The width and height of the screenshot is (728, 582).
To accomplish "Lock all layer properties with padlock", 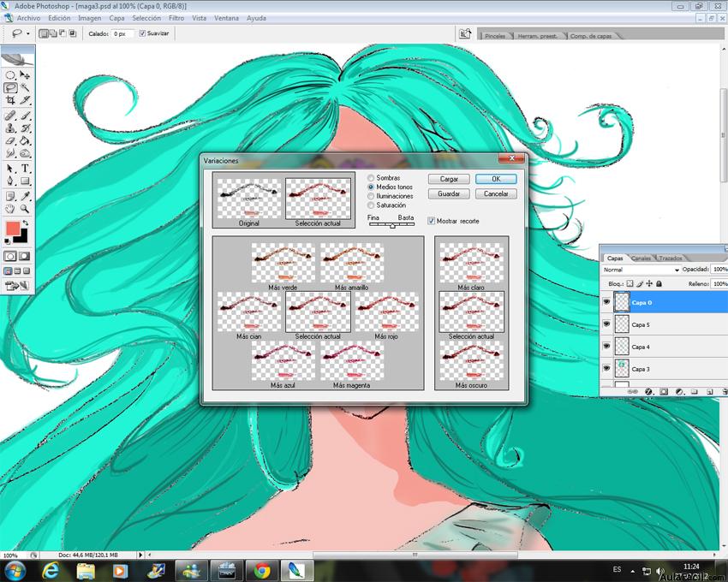I will pyautogui.click(x=659, y=283).
